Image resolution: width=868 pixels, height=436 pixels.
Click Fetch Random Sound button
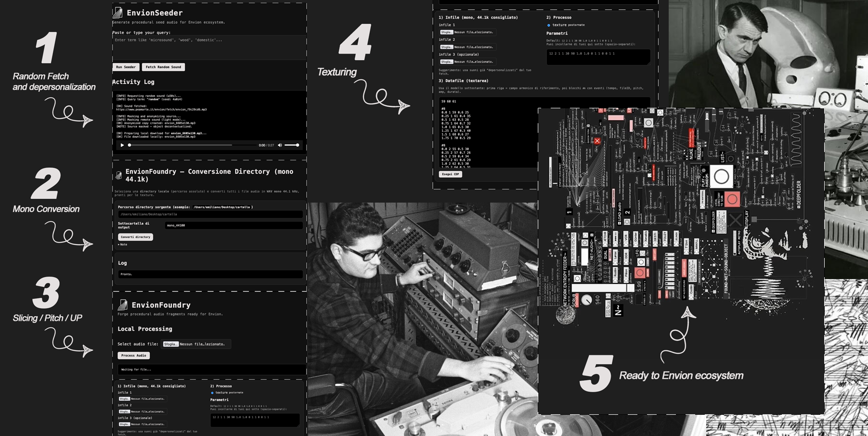pyautogui.click(x=163, y=67)
